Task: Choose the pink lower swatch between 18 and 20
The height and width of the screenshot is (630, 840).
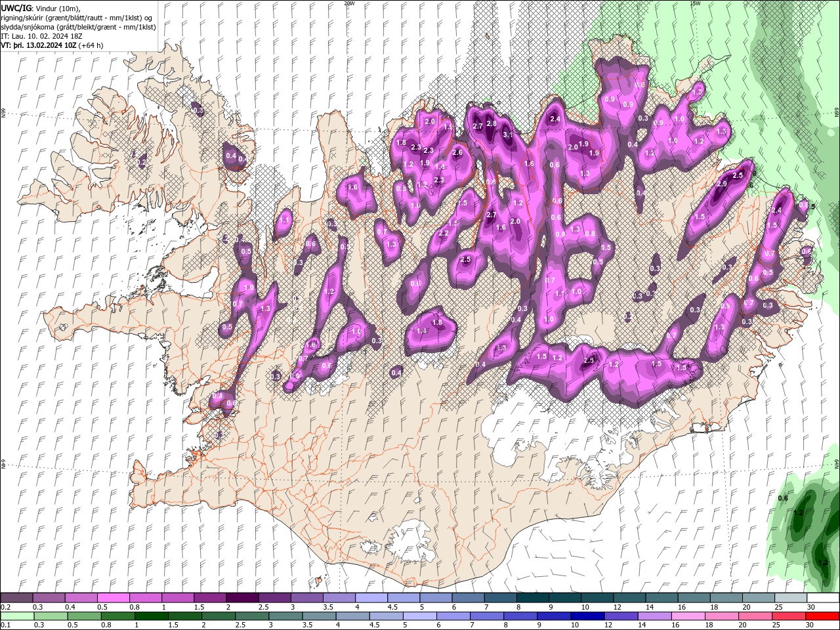Action: [x=721, y=616]
